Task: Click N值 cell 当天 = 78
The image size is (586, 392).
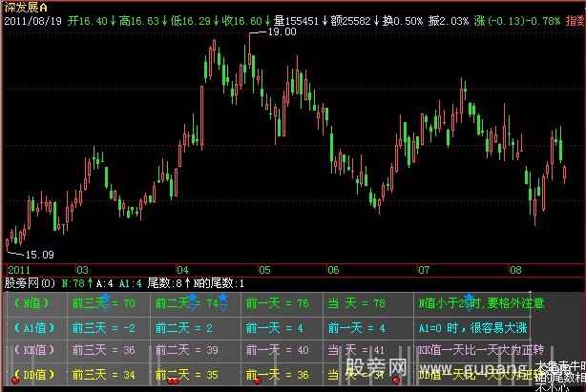Action: click(x=356, y=303)
